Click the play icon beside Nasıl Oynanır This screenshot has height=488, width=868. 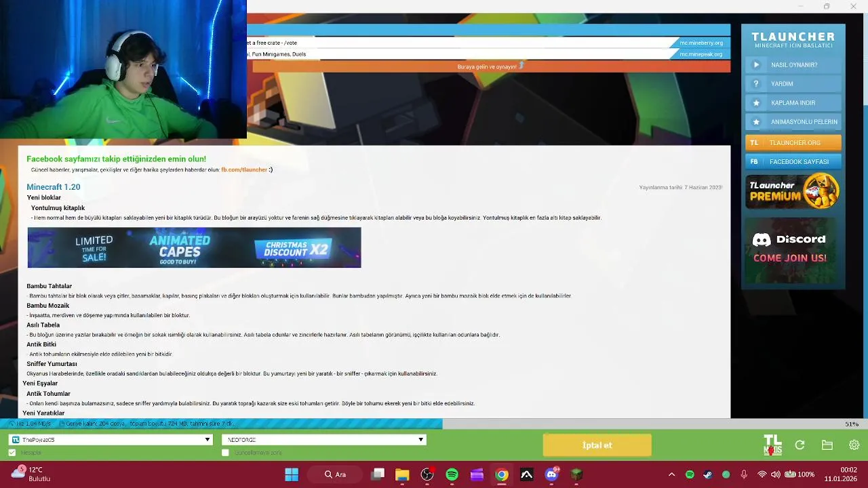[x=756, y=65]
